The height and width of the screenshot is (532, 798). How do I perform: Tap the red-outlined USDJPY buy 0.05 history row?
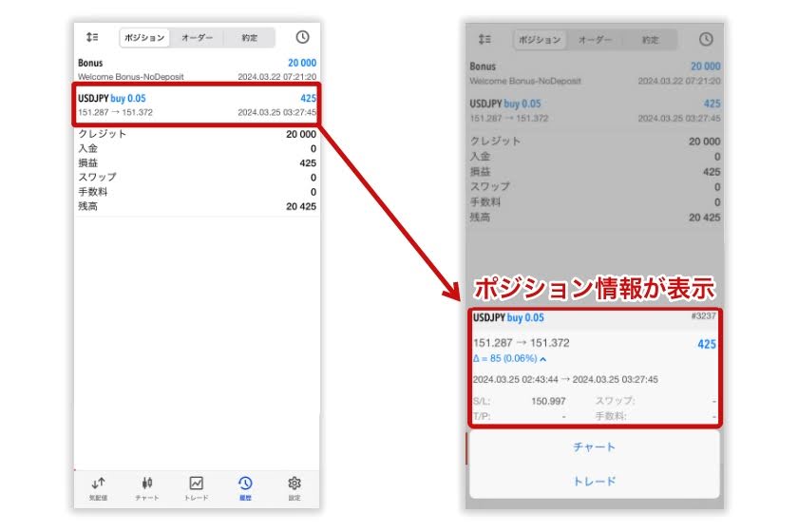point(197,104)
